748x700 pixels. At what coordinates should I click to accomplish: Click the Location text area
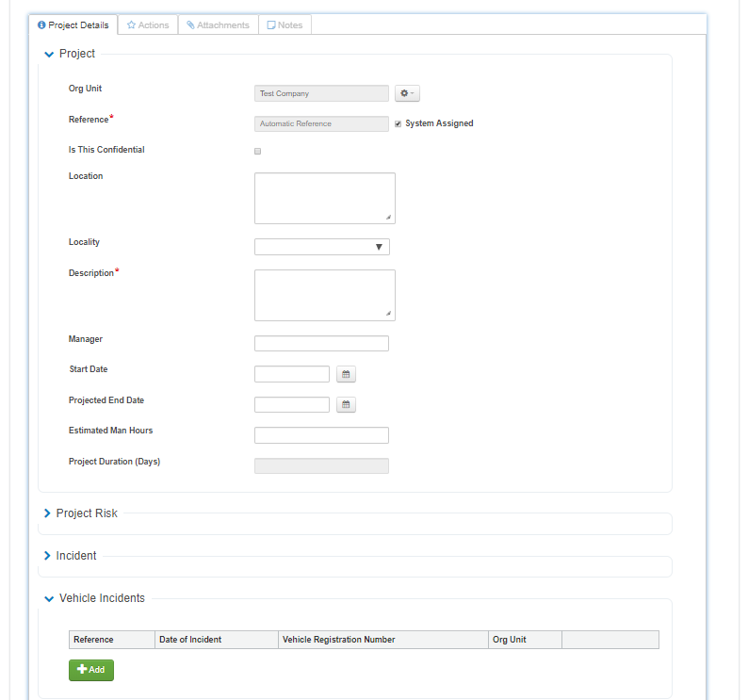pyautogui.click(x=325, y=198)
